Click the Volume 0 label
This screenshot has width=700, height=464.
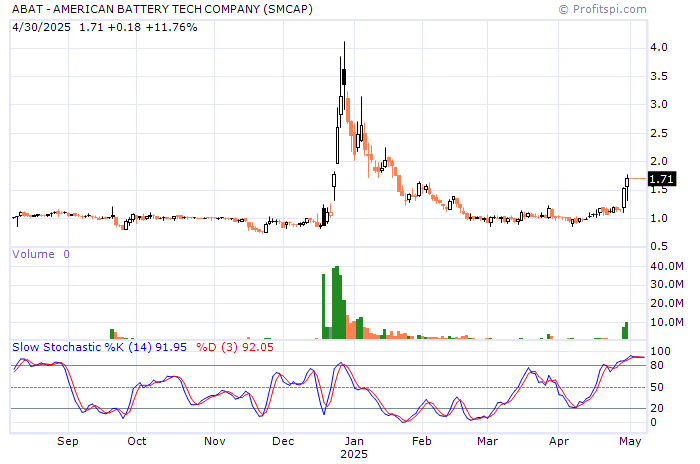tap(41, 254)
